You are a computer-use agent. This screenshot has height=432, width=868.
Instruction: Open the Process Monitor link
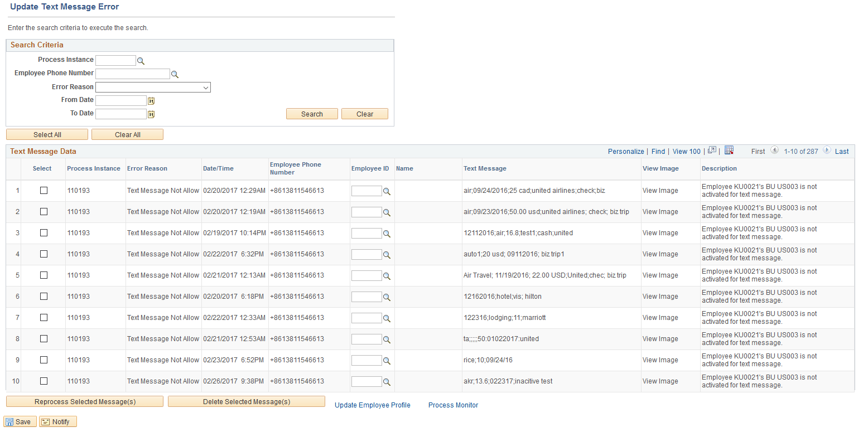coord(453,405)
